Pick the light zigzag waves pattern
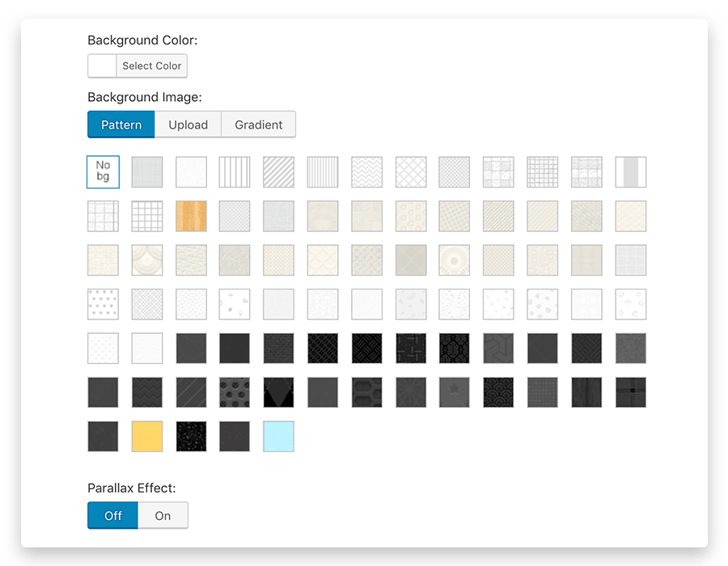 click(366, 172)
